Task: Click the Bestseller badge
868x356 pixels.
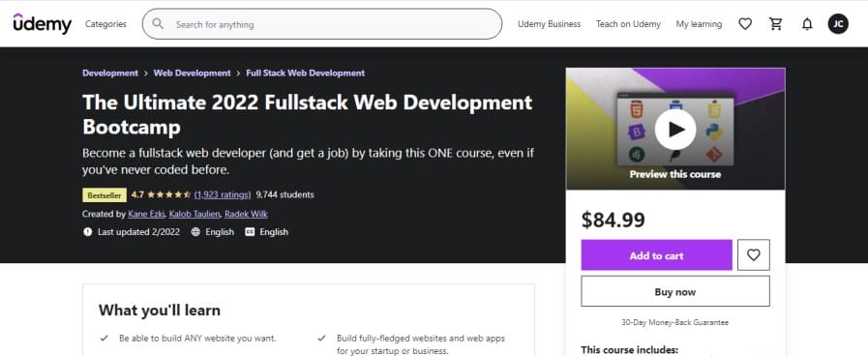Action: pyautogui.click(x=105, y=194)
